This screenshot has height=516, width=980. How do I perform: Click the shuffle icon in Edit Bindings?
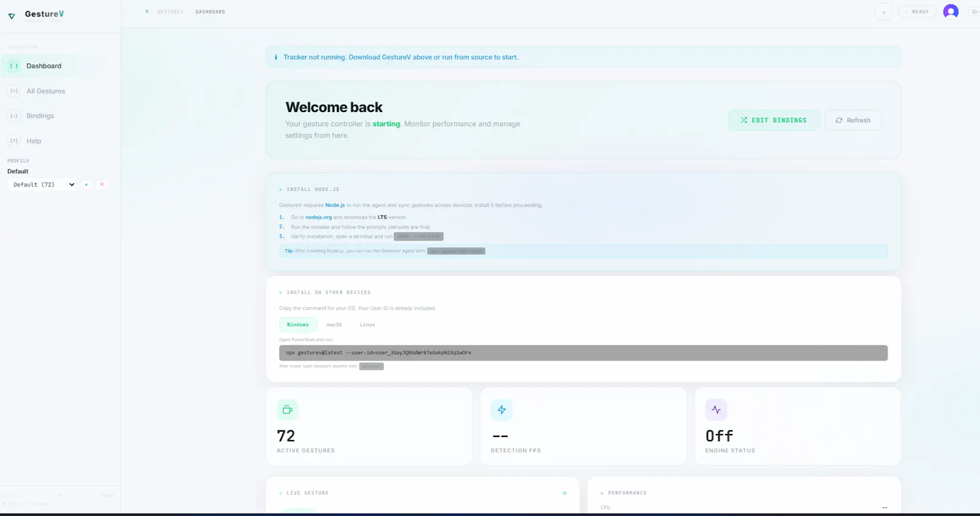click(744, 120)
